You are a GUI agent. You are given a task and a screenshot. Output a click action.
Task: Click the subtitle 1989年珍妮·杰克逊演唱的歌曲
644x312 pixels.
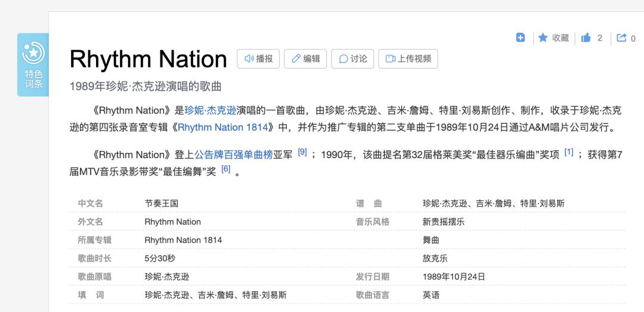pyautogui.click(x=145, y=86)
